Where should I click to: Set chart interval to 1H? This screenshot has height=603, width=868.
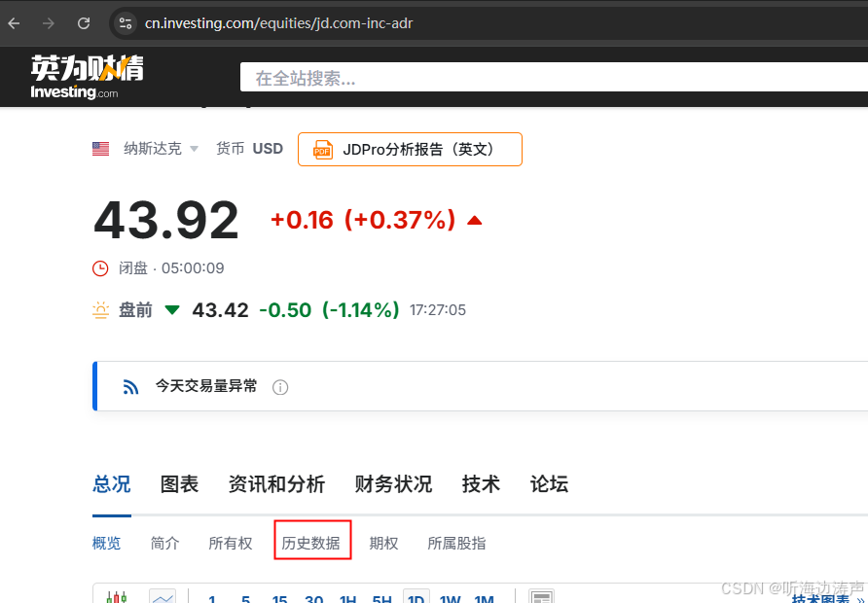(347, 599)
